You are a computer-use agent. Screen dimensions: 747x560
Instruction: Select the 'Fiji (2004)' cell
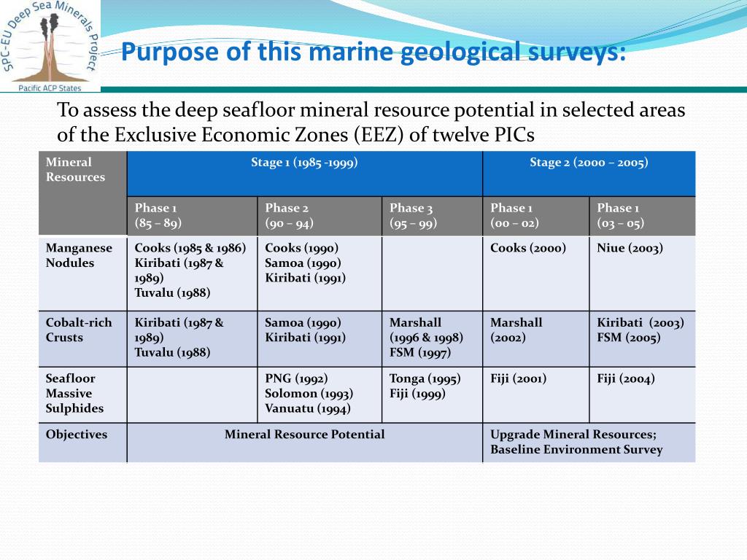(x=642, y=394)
